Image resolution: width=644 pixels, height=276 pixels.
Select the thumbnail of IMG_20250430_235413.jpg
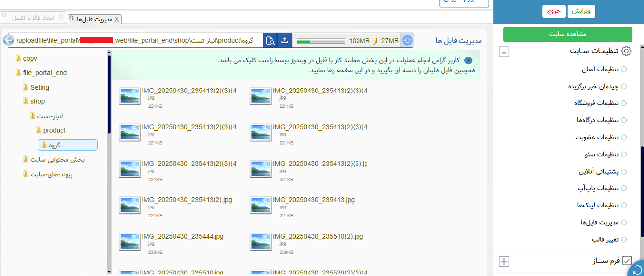260,205
